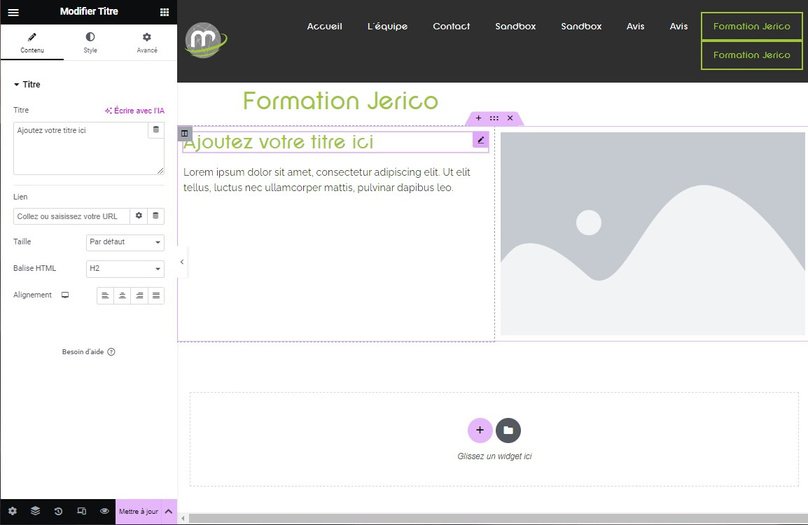Click the link options gear icon

point(139,216)
